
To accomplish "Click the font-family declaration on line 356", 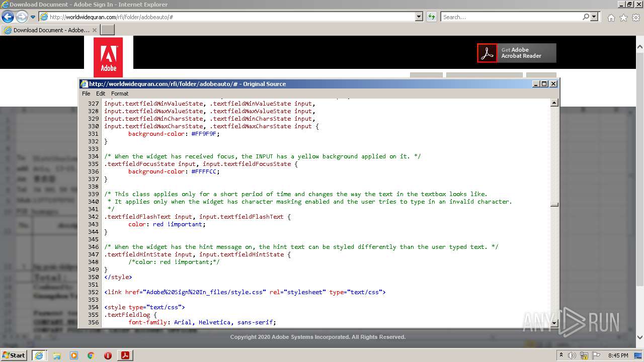I will click(202, 322).
